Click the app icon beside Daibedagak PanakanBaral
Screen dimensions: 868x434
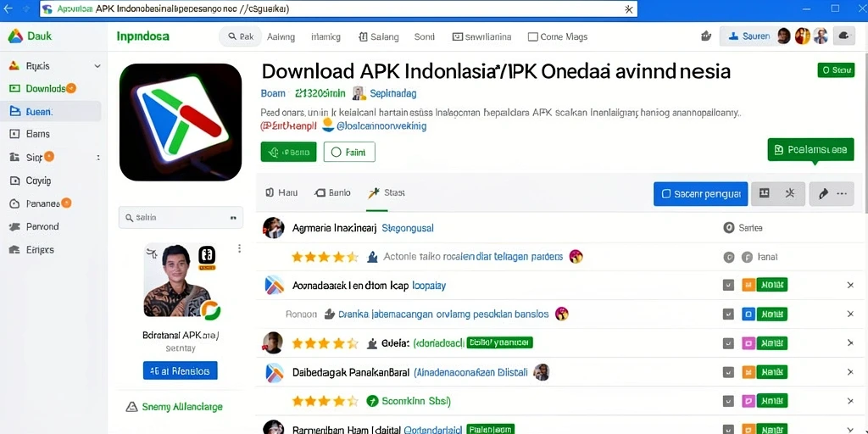(274, 373)
